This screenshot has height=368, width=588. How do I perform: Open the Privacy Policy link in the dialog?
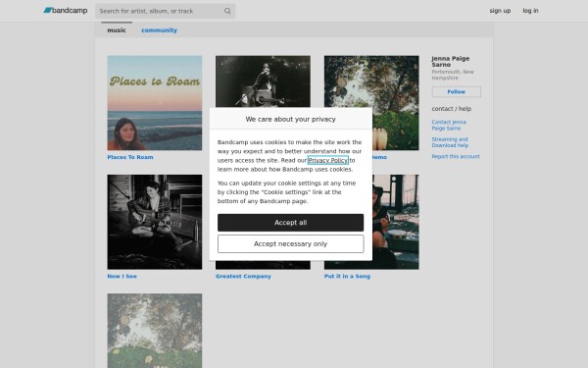click(327, 160)
